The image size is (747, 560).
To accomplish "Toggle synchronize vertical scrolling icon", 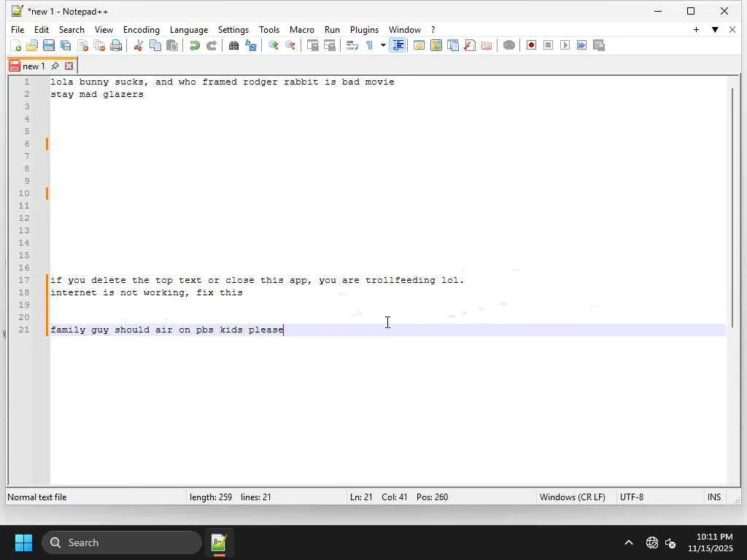I will pos(312,46).
